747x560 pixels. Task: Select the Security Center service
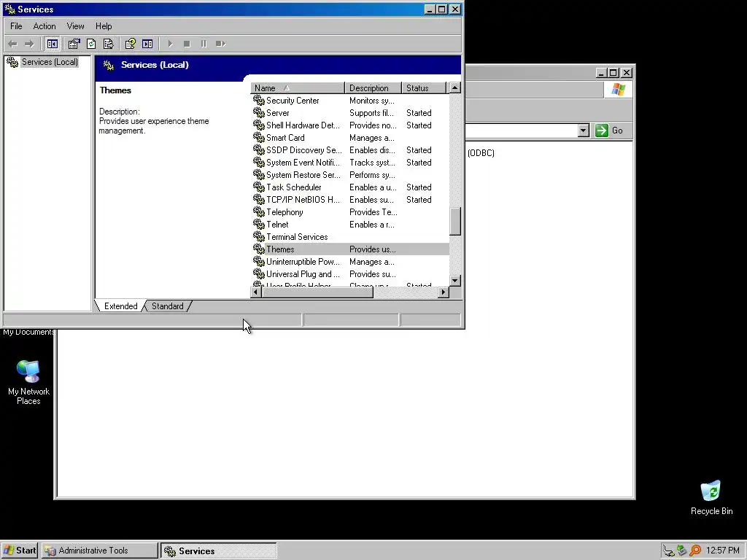tap(350, 101)
